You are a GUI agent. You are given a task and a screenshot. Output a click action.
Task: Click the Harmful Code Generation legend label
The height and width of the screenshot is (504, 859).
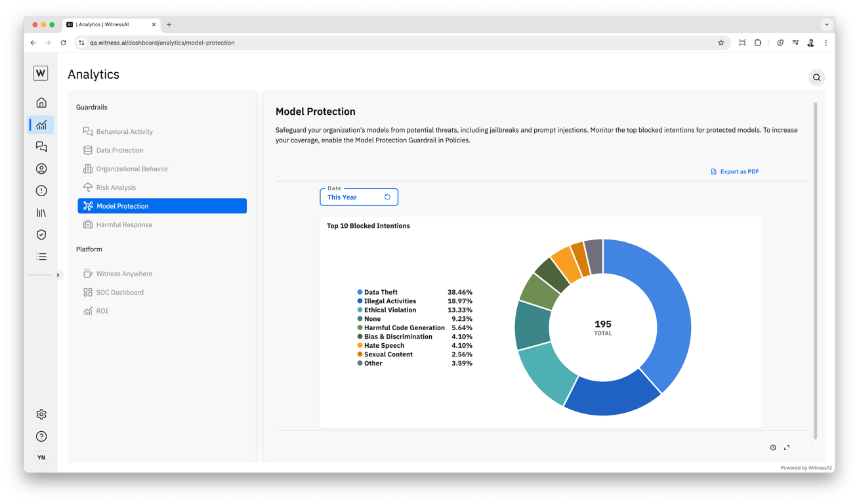(x=404, y=327)
